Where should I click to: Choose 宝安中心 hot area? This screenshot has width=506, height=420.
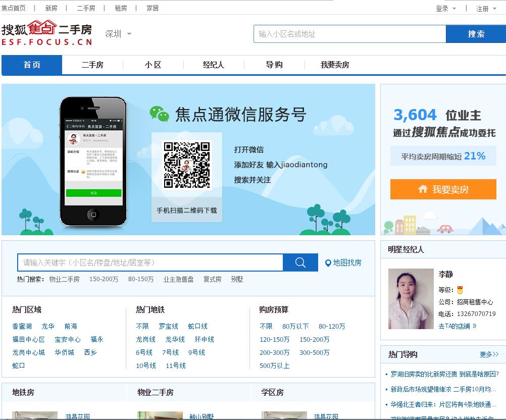click(68, 339)
